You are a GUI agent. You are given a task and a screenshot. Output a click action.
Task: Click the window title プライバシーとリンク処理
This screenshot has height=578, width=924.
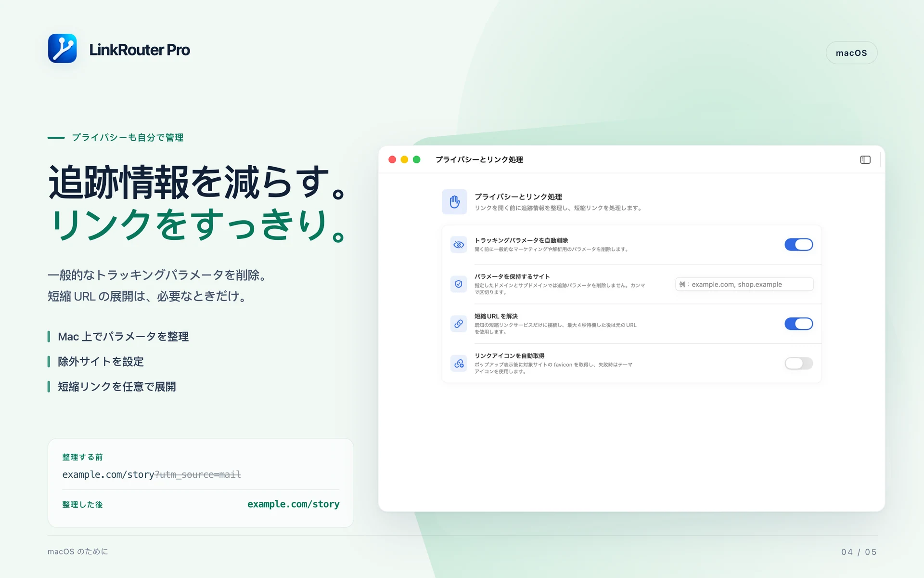click(479, 159)
